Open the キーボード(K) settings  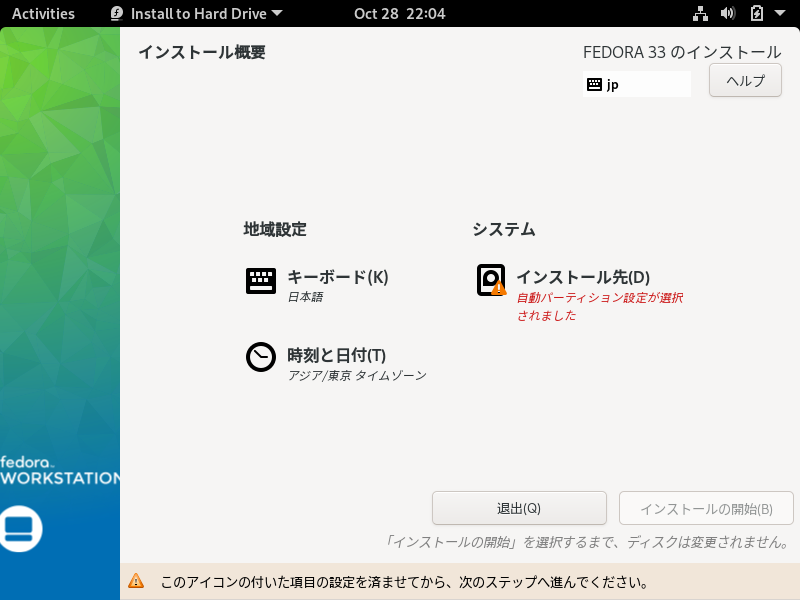(x=317, y=284)
